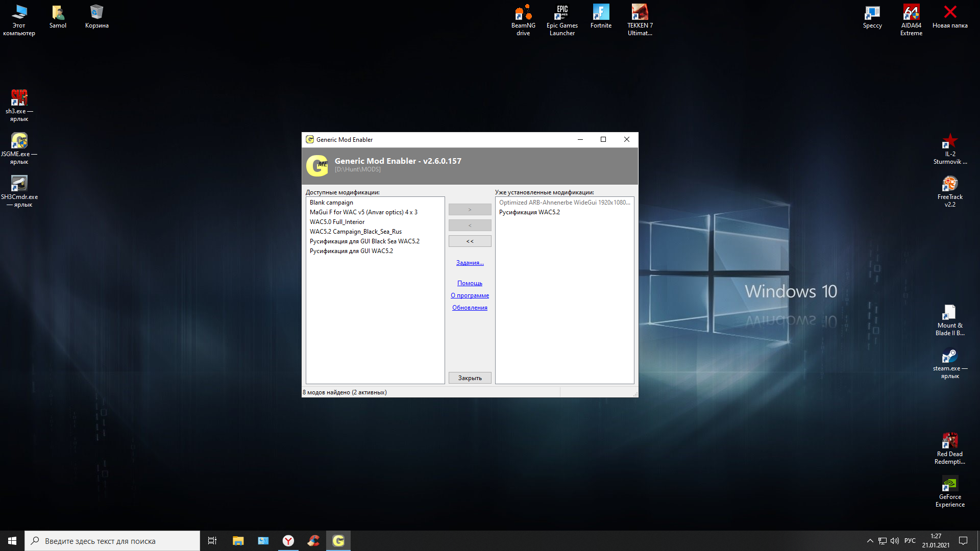The image size is (980, 551).
Task: Select the TEKKEN 7 desktop shortcut
Action: [x=640, y=20]
